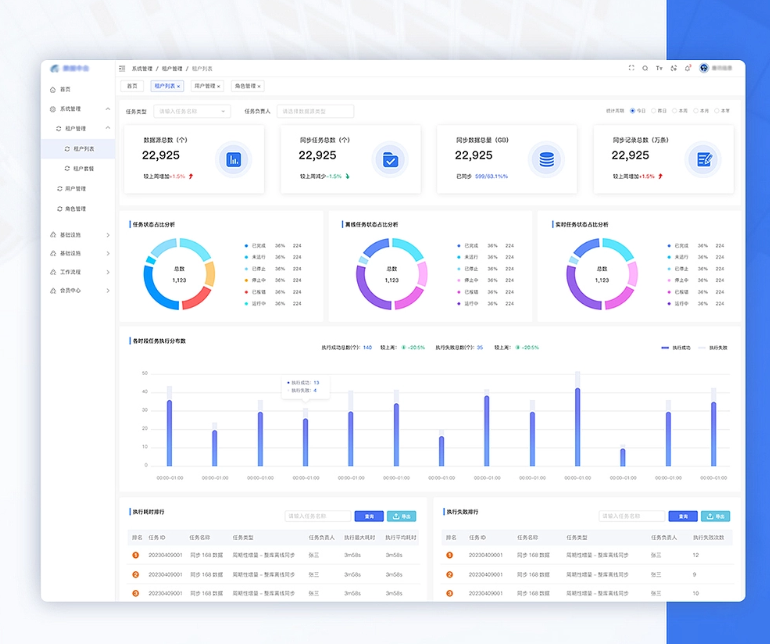This screenshot has height=644, width=770.
Task: Collapse the 系统管理 sidebar menu
Action: tap(108, 108)
